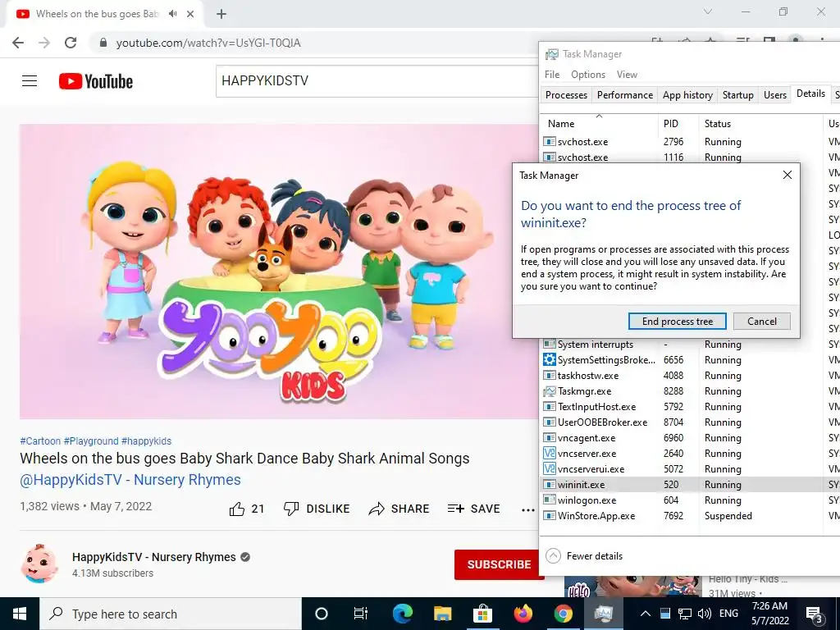Open the notification center icon
Image resolution: width=840 pixels, height=630 pixels.
coord(815,614)
